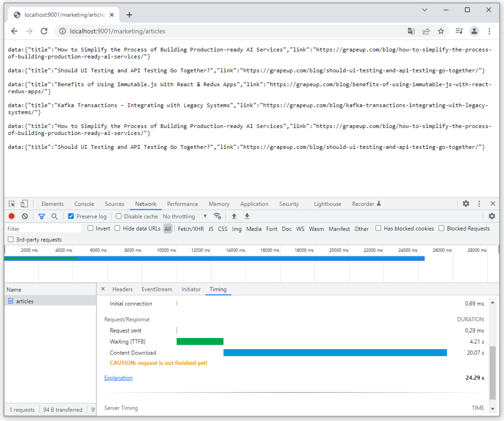Open network search magnifier

coord(55,217)
